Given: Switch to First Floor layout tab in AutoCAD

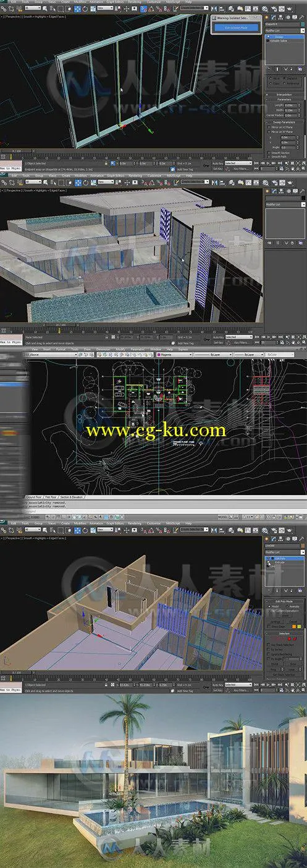Looking at the screenshot, I should click(51, 497).
